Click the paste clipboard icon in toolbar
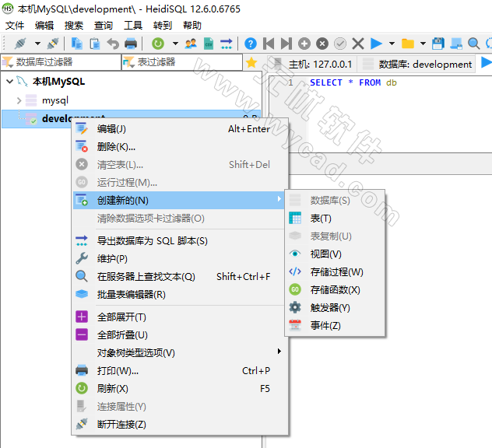The width and height of the screenshot is (492, 448). [x=95, y=44]
